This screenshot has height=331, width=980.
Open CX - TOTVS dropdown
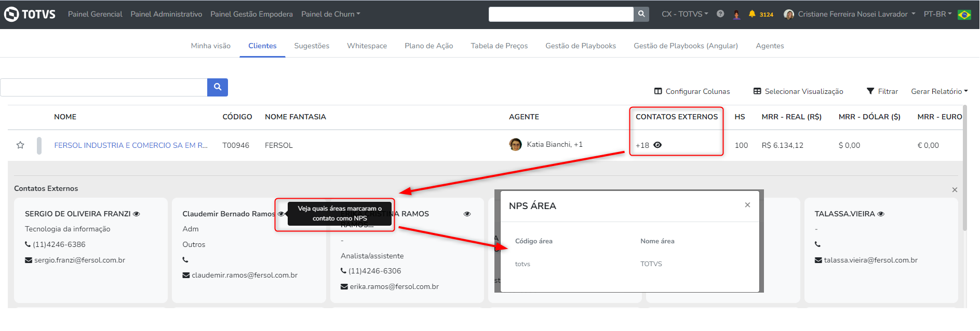click(685, 14)
